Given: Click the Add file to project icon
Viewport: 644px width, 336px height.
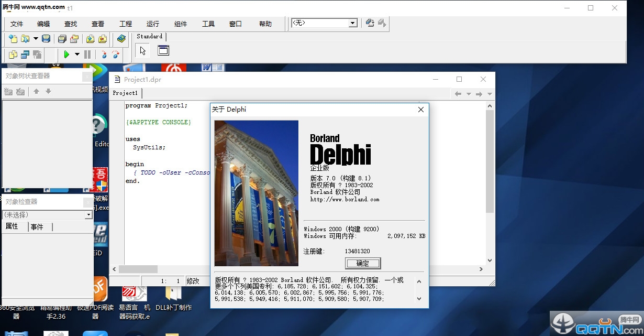Looking at the screenshot, I should tap(91, 39).
